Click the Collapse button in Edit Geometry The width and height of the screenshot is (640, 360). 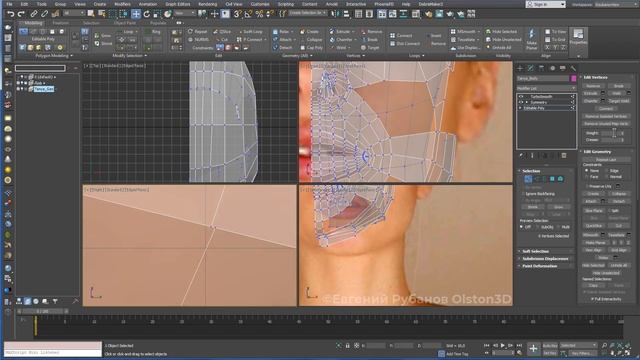click(x=618, y=194)
